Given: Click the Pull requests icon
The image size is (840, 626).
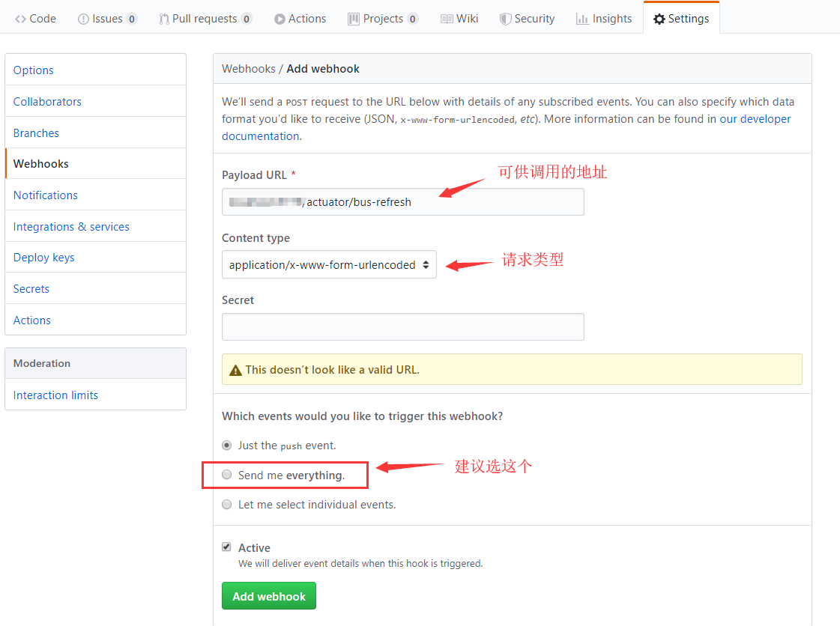Looking at the screenshot, I should tap(164, 19).
